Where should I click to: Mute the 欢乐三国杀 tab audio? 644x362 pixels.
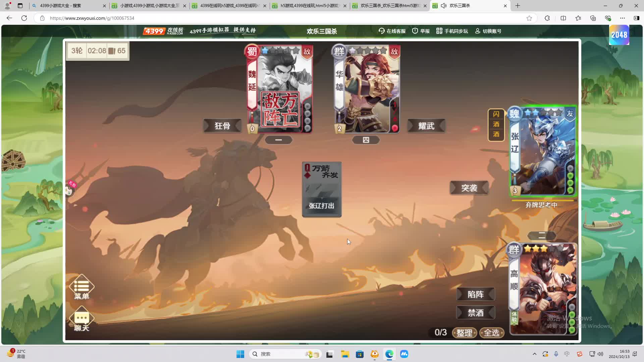point(444,6)
